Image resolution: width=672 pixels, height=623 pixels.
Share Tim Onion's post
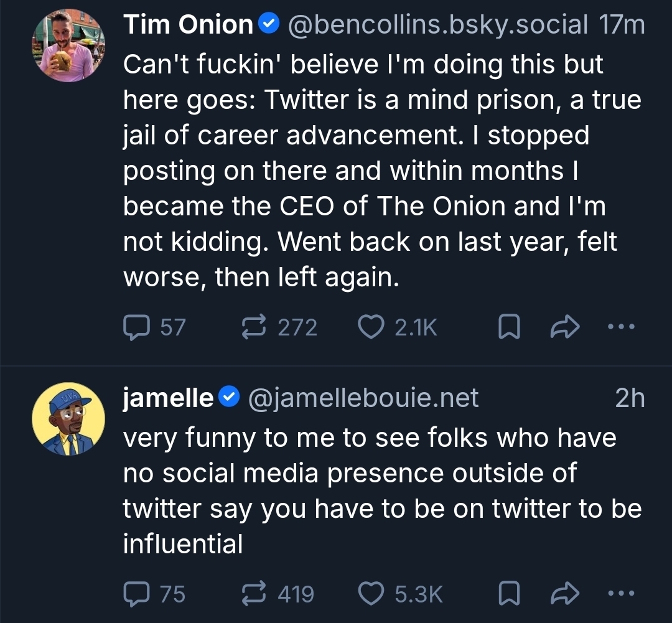click(564, 327)
